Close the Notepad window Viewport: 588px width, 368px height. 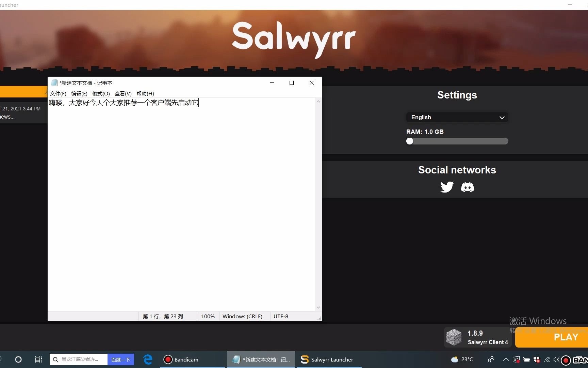point(312,83)
